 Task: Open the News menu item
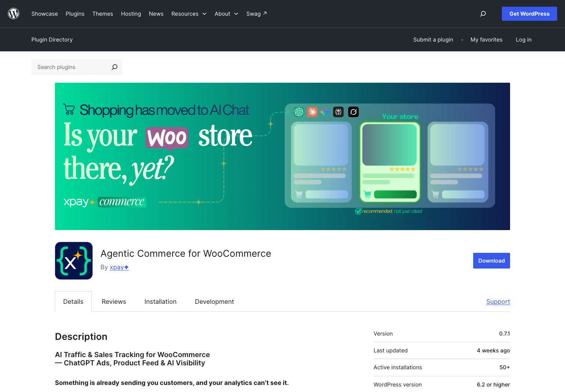click(x=156, y=14)
